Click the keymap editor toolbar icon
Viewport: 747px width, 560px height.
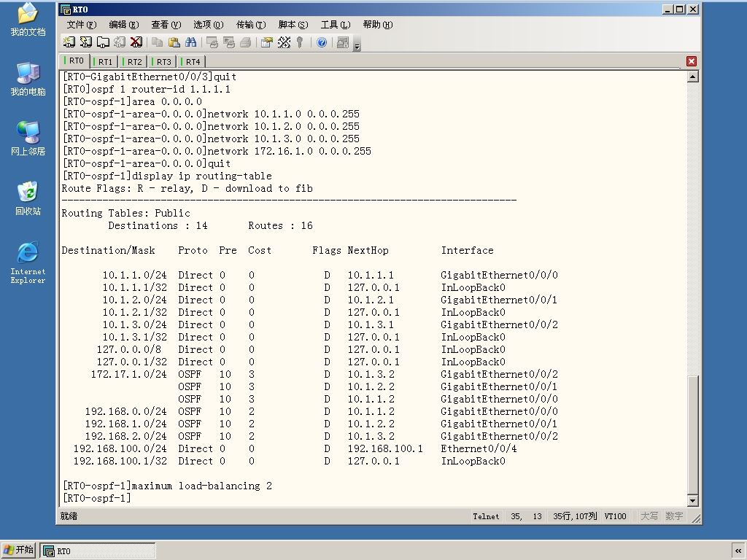(x=284, y=42)
